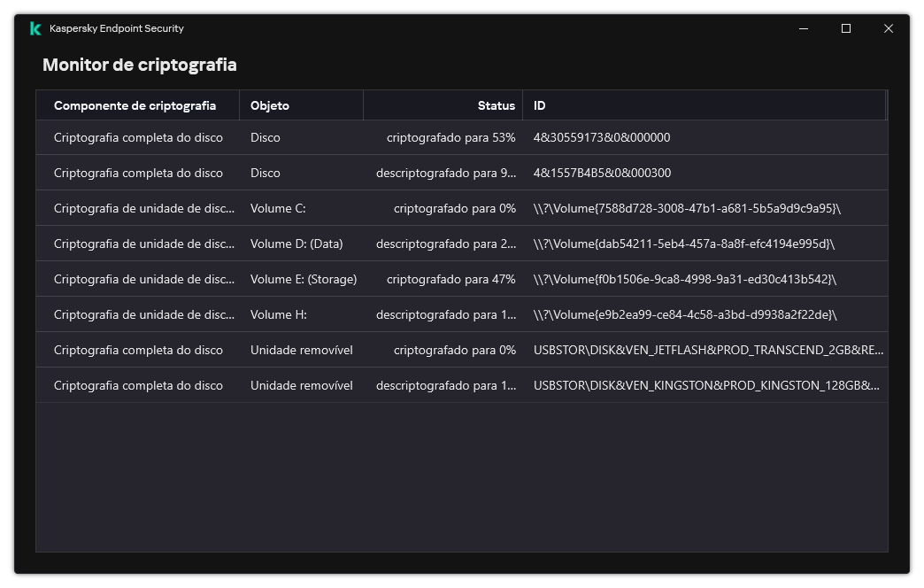Select the Transcend removable drive row
This screenshot has width=924, height=588.
pos(354,349)
